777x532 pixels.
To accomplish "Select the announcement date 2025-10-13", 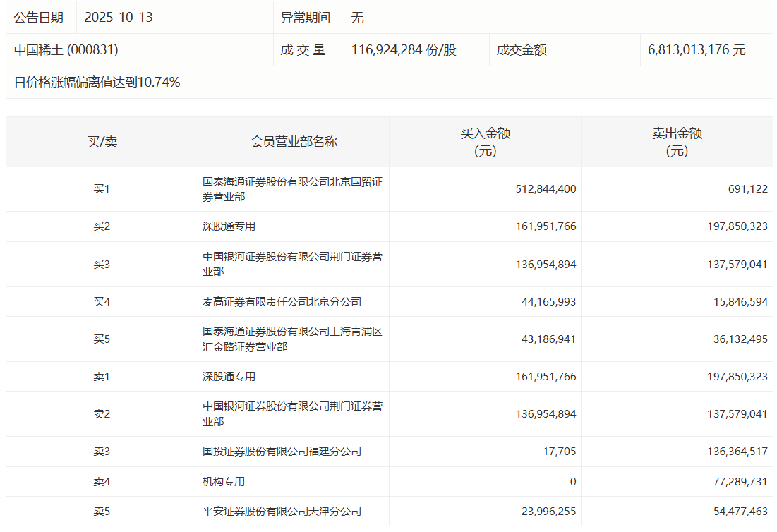I will point(118,18).
